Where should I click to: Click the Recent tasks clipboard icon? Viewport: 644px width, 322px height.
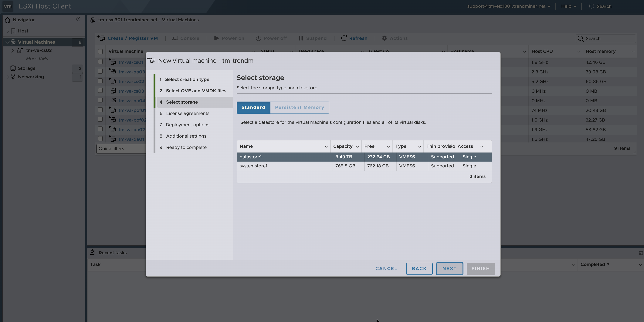click(x=92, y=252)
